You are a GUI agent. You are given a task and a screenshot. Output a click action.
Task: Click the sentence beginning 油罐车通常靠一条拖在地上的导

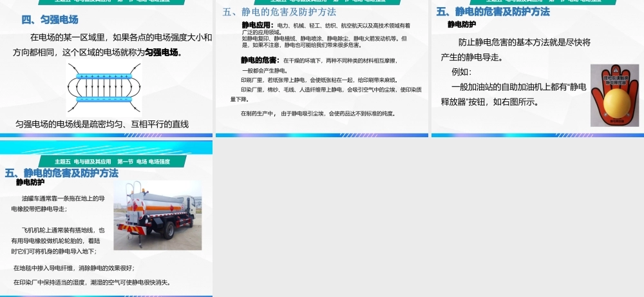coord(63,198)
